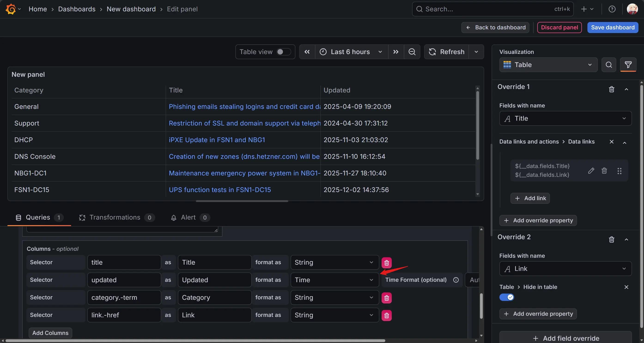Screen dimensions: 644x343
Task: Switch to the Transformations tab
Action: 115,217
